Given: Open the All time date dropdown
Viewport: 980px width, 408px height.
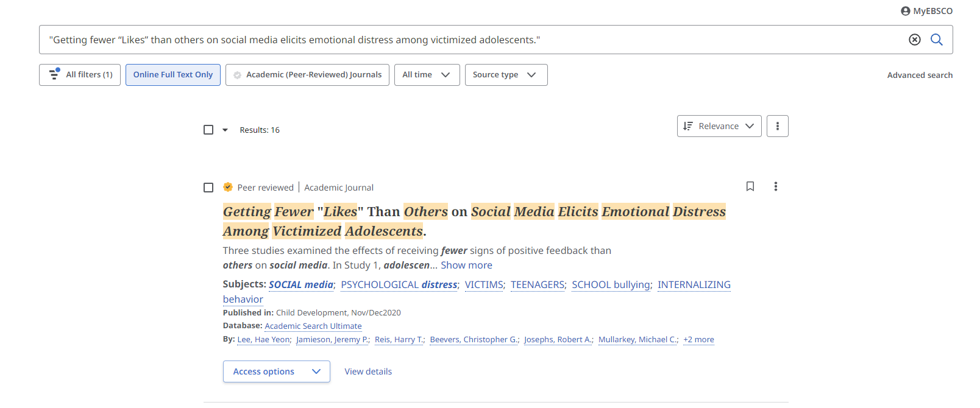Looking at the screenshot, I should (x=427, y=75).
